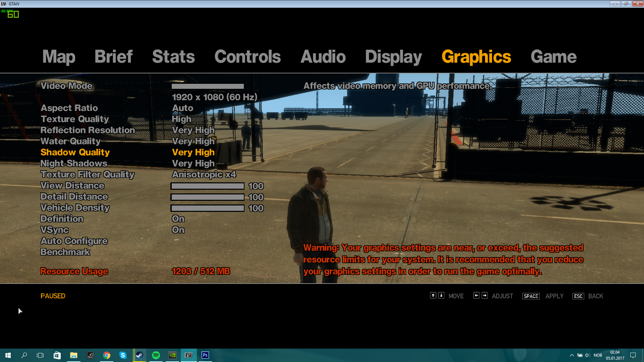Open the notification center icon
Screen dimensions: 644x362
pyautogui.click(x=633, y=355)
